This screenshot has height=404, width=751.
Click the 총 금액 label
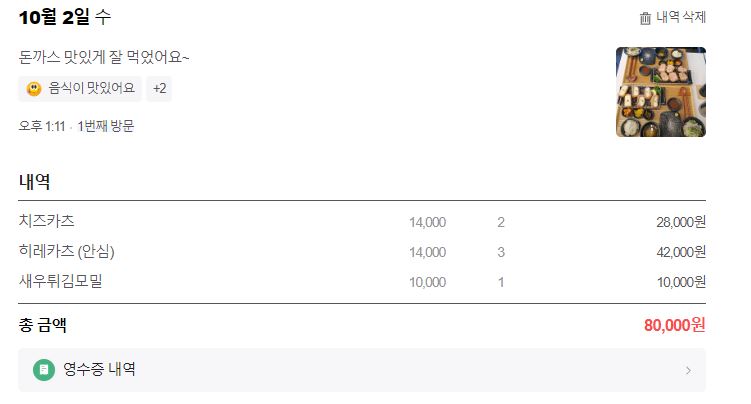pyautogui.click(x=42, y=325)
